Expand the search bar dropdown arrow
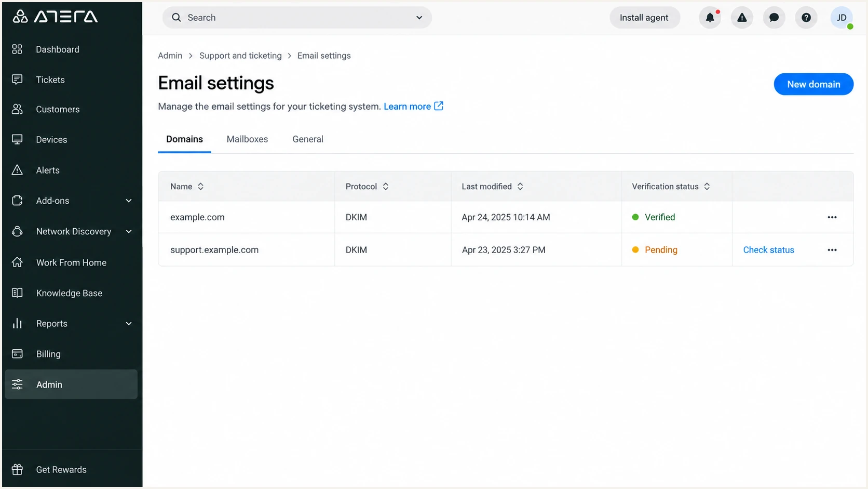This screenshot has width=868, height=489. pyautogui.click(x=419, y=18)
